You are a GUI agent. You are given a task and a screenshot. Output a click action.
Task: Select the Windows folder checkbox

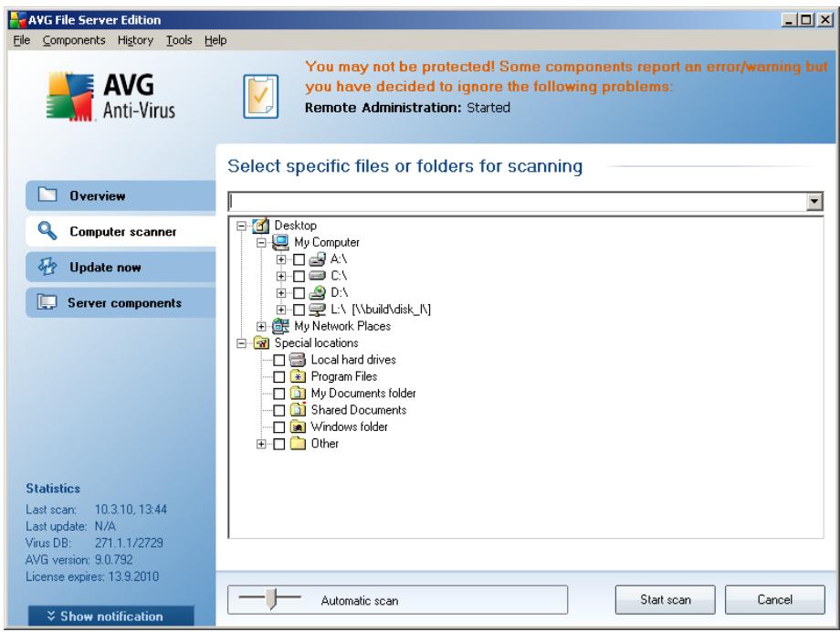(279, 427)
